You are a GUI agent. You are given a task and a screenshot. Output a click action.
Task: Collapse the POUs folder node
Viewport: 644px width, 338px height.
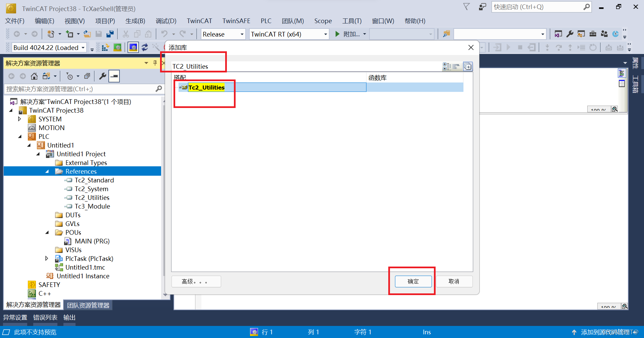(47, 232)
